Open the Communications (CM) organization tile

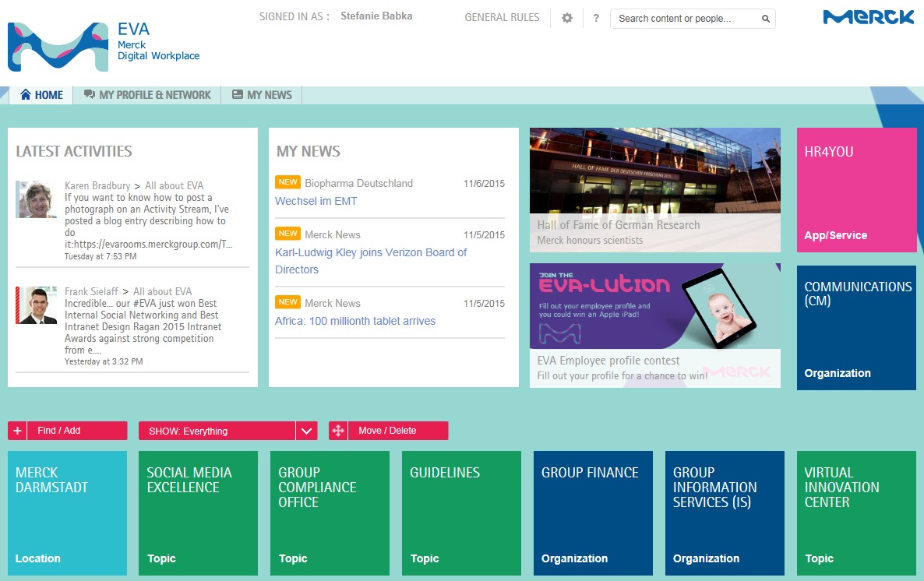[856, 328]
